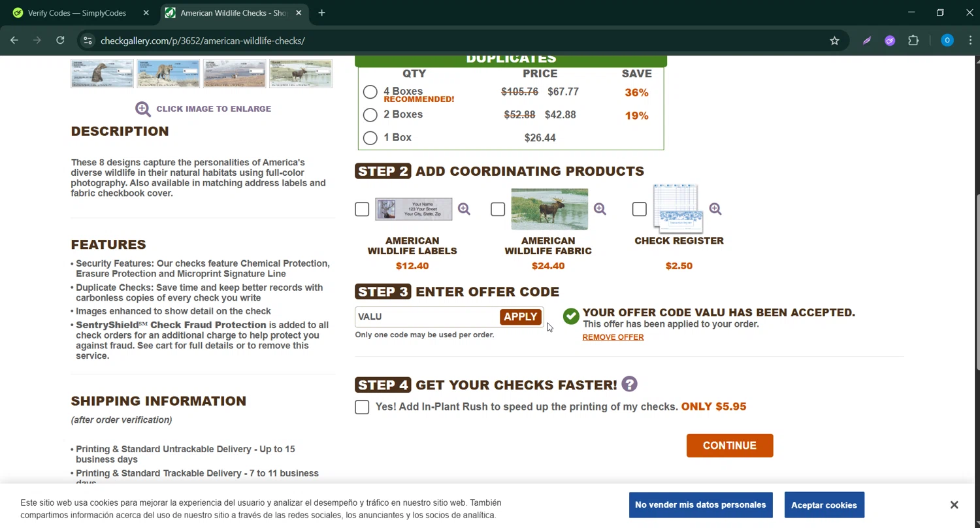Enable In-Plant Rush printing checkbox
This screenshot has height=528, width=980.
pos(362,407)
